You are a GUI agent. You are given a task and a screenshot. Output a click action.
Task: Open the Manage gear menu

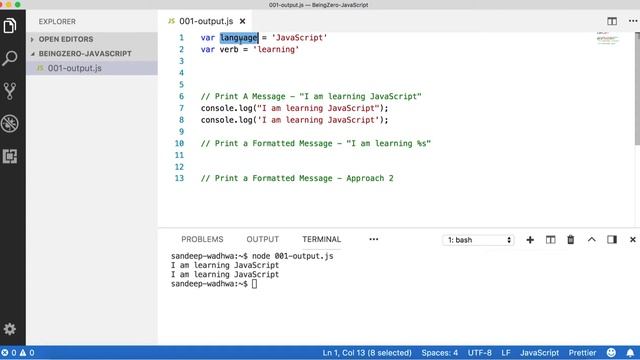[10, 329]
